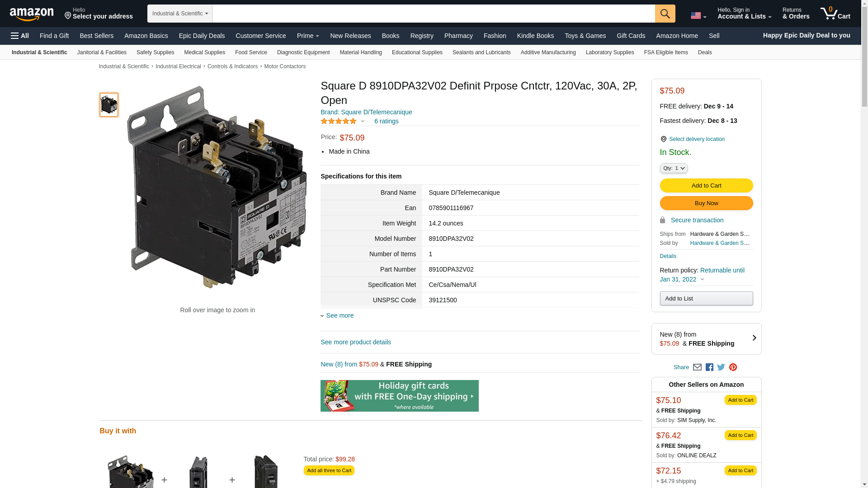Share product via email icon
868x488 pixels.
(697, 367)
